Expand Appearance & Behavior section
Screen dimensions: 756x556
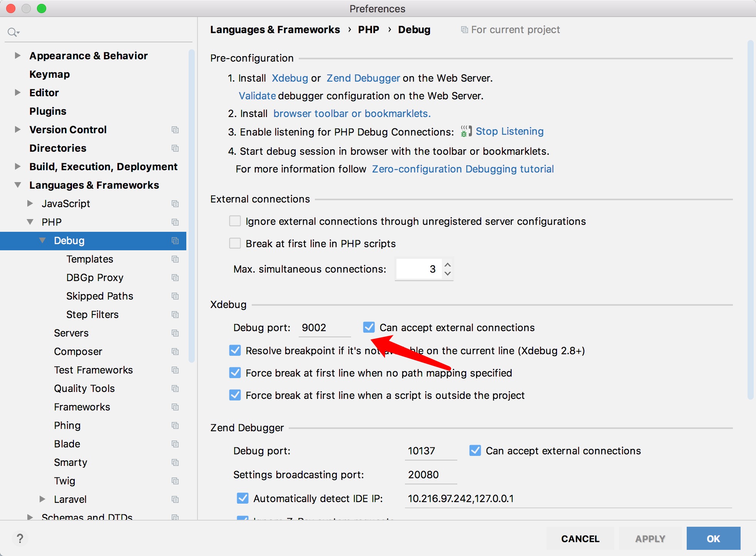[17, 55]
